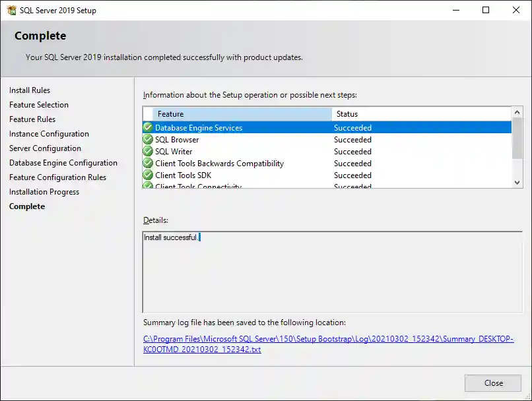Click the green checkmark beside Database Engine Services
This screenshot has height=401, width=532.
(x=148, y=127)
